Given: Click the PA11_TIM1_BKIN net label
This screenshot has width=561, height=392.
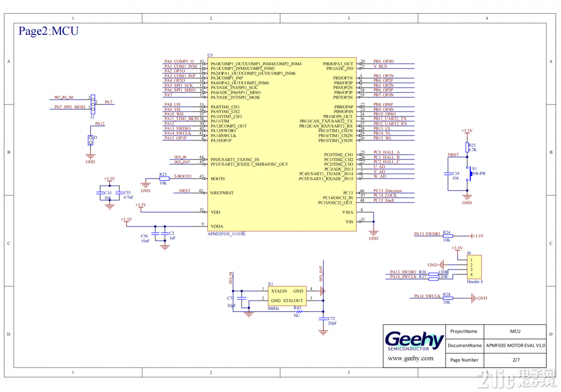Looking at the screenshot, I should 181,119.
